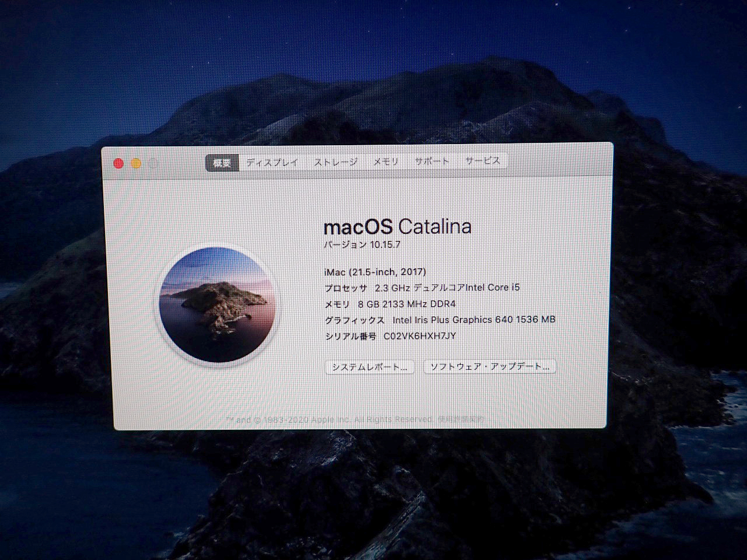This screenshot has width=747, height=560.
Task: Open the ストレージ tab
Action: [x=336, y=162]
